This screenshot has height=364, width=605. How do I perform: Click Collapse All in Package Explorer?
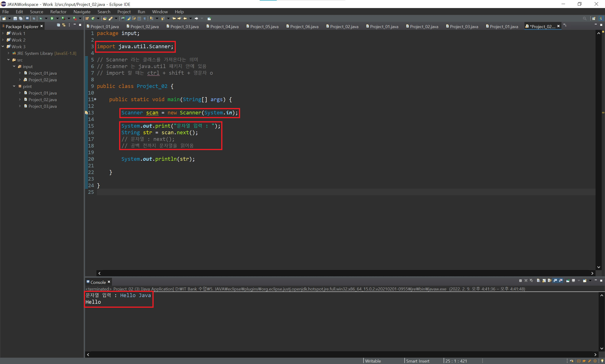(58, 25)
